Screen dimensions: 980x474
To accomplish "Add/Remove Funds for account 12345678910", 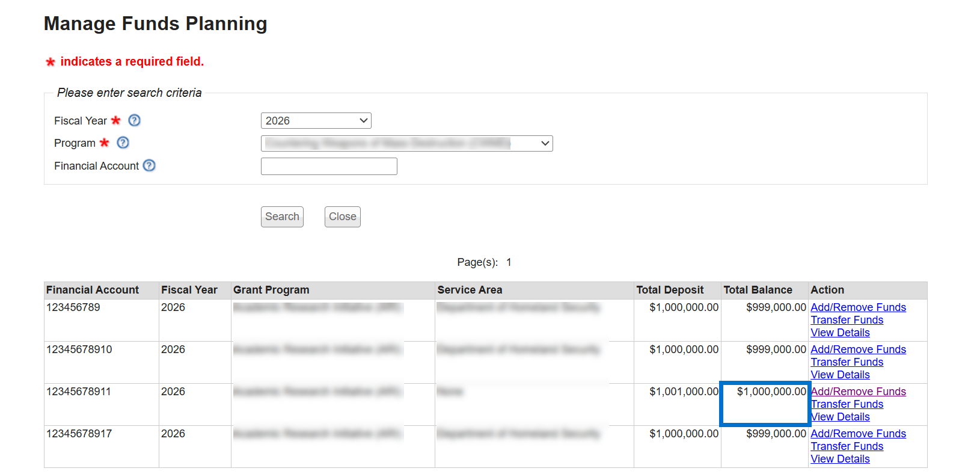I will point(858,349).
